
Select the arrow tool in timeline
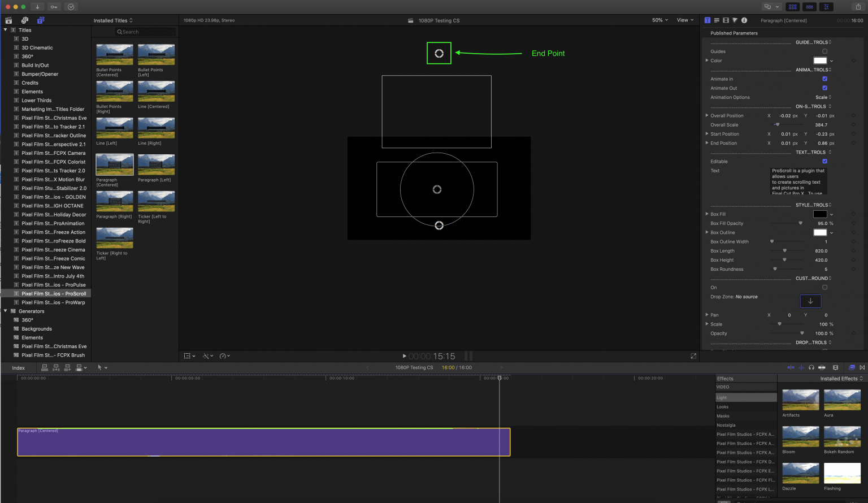pos(99,367)
